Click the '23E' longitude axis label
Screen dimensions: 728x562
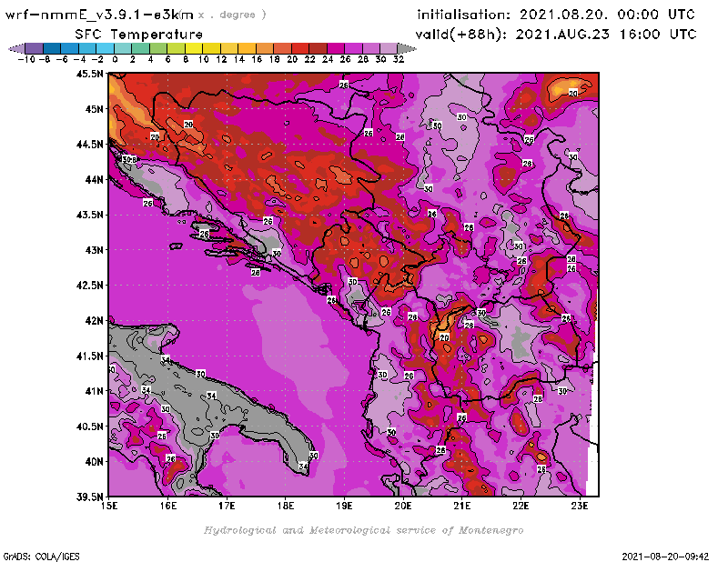tap(580, 506)
